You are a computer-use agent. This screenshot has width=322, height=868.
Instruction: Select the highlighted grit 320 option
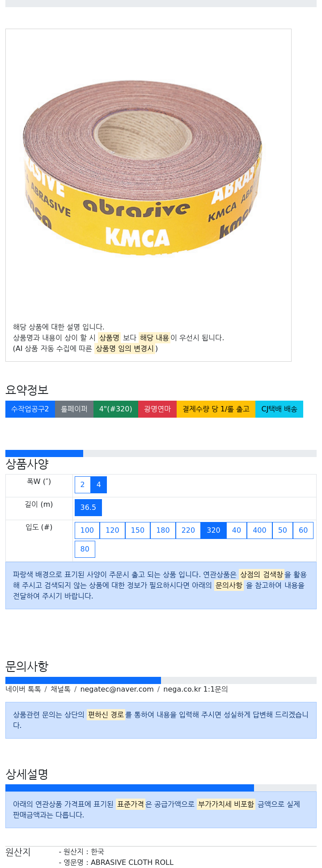click(213, 530)
